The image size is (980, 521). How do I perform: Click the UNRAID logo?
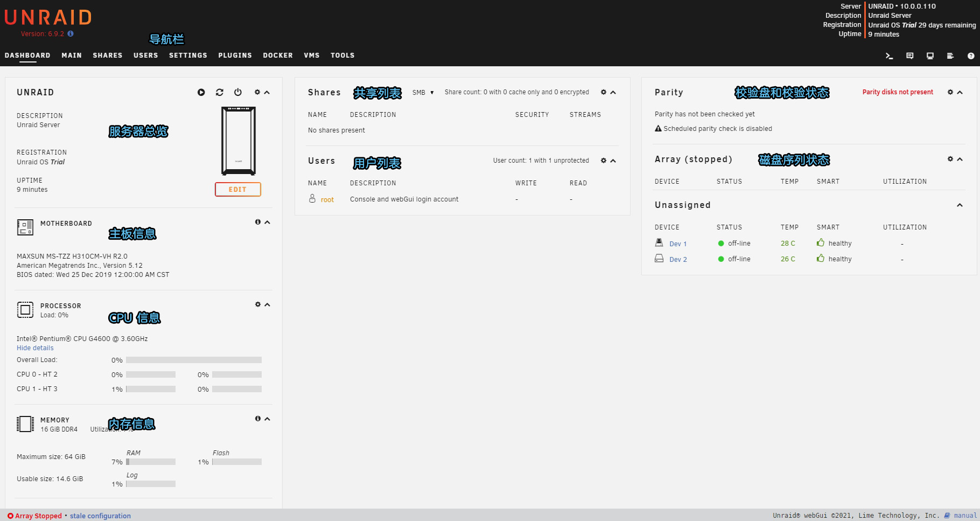48,18
